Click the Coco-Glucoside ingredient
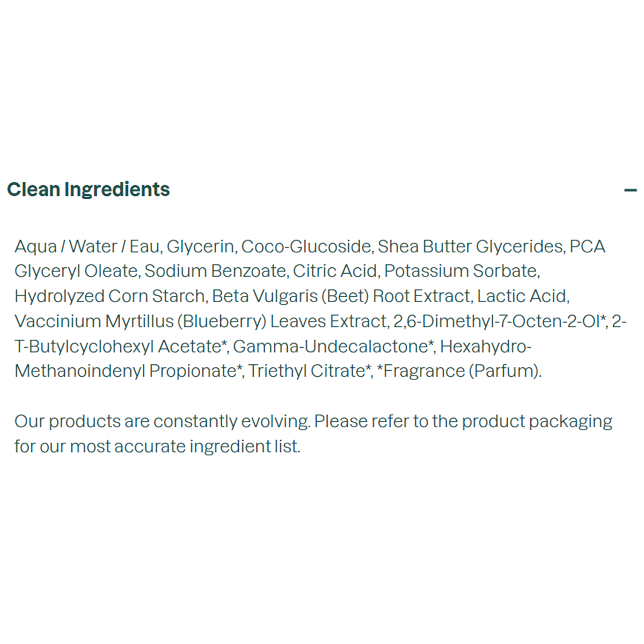 [306, 246]
